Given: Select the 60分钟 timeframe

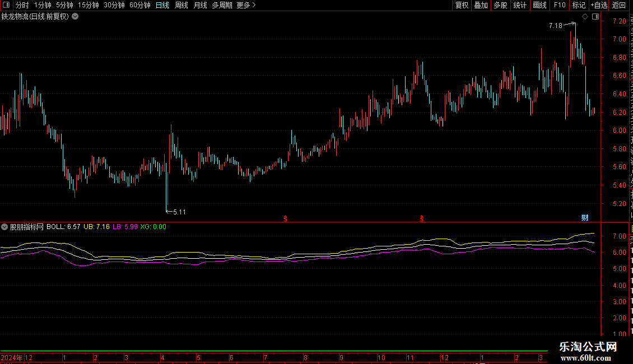Looking at the screenshot, I should (139, 5).
